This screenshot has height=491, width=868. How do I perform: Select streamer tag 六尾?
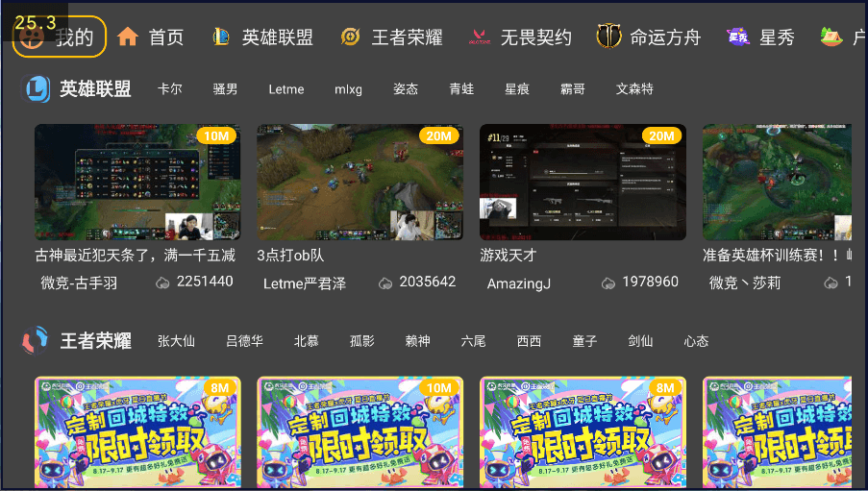pyautogui.click(x=473, y=341)
